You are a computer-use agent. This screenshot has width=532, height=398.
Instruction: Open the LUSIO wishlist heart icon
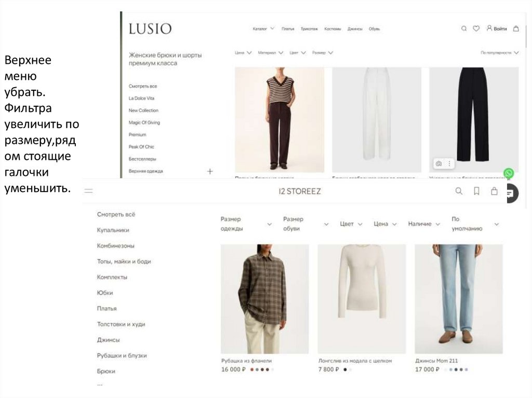(x=476, y=29)
